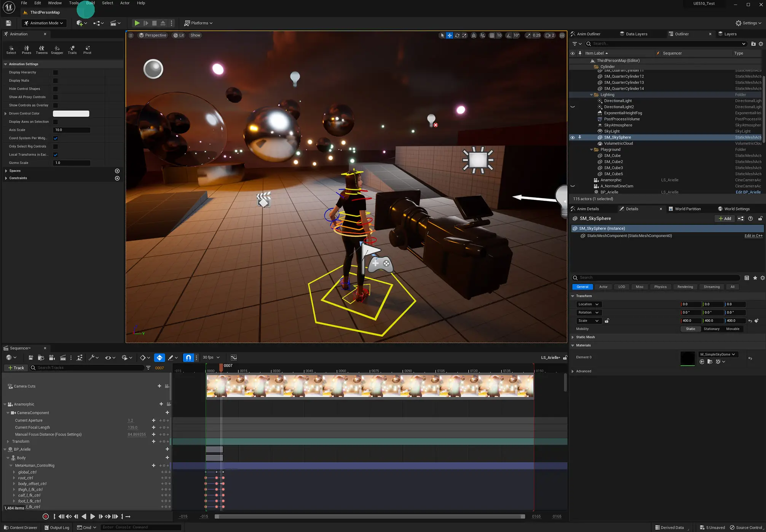Click the Edit BP_Arielle link
Screen dimensions: 766x532
point(748,192)
